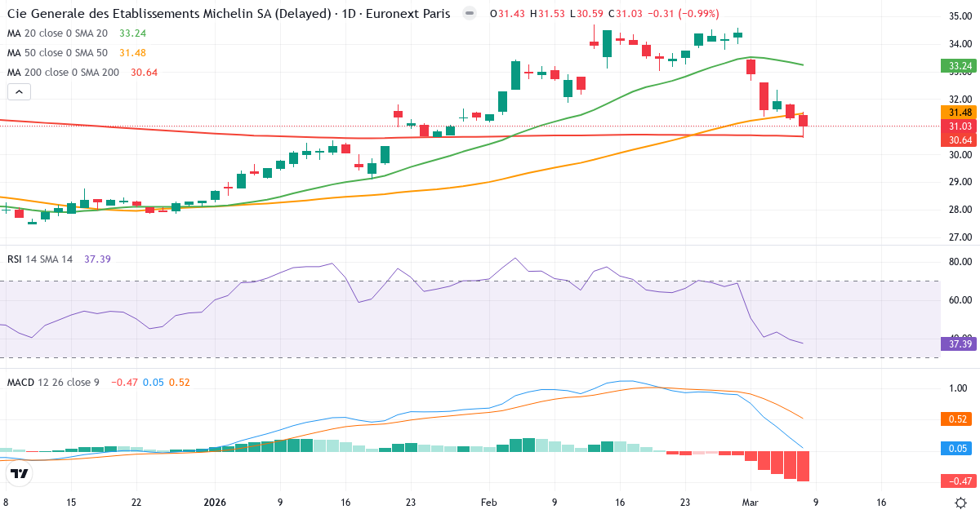Click the Michelin SA symbol title
Image resolution: width=980 pixels, height=514 pixels.
point(229,14)
